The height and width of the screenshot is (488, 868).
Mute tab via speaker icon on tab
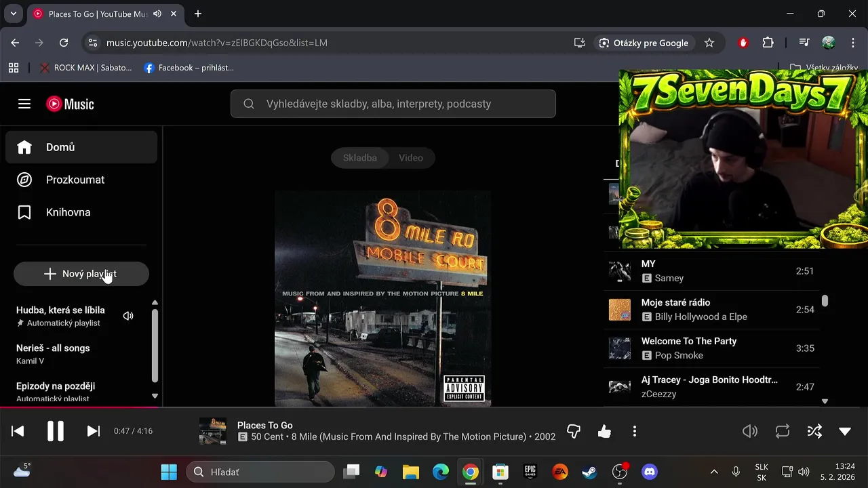click(157, 14)
